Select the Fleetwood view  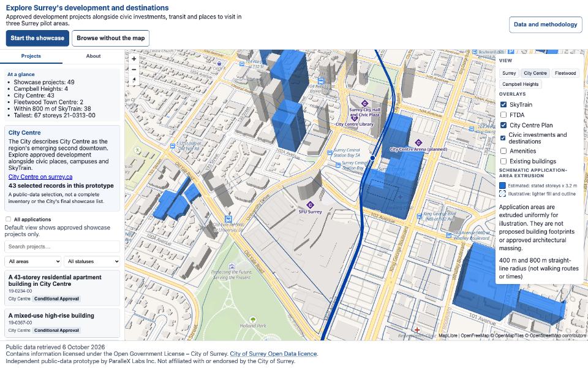tap(565, 73)
